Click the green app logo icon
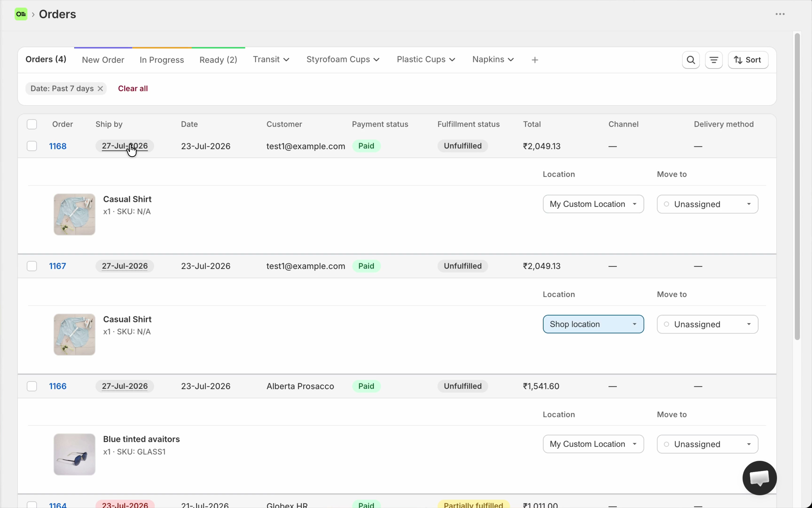Image resolution: width=812 pixels, height=508 pixels. click(21, 14)
